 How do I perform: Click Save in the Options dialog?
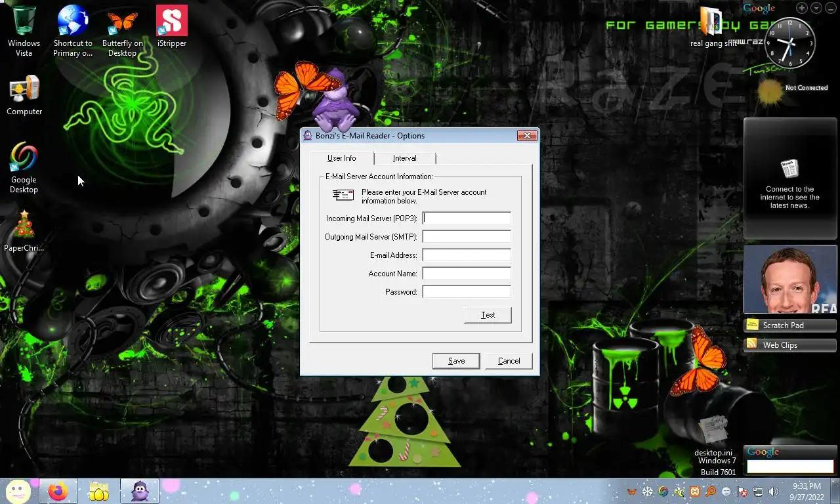(456, 361)
